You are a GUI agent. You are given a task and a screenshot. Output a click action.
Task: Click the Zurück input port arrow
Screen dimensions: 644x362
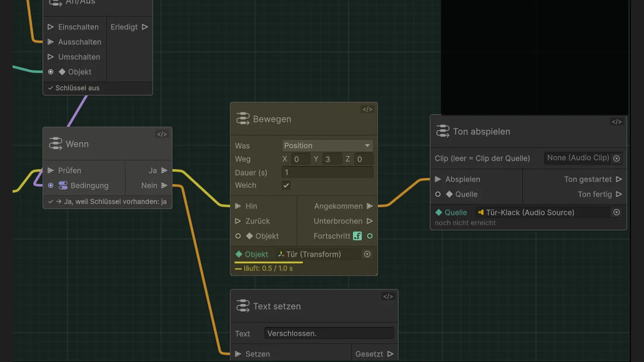pyautogui.click(x=238, y=221)
